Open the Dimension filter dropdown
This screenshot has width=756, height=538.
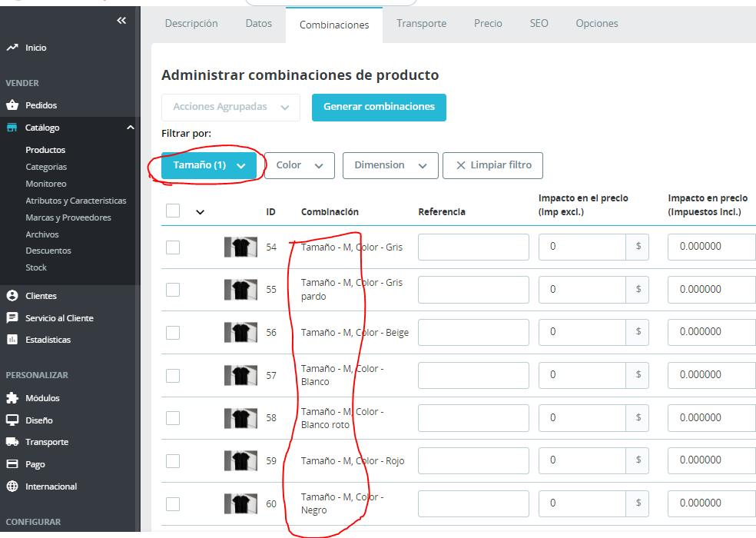coord(390,165)
